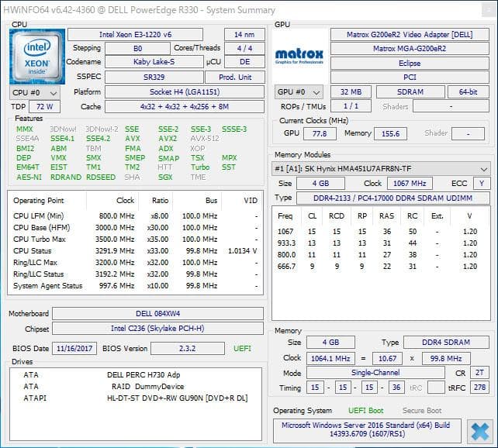
Task: Click the System Agent Status row
Action: click(x=135, y=286)
